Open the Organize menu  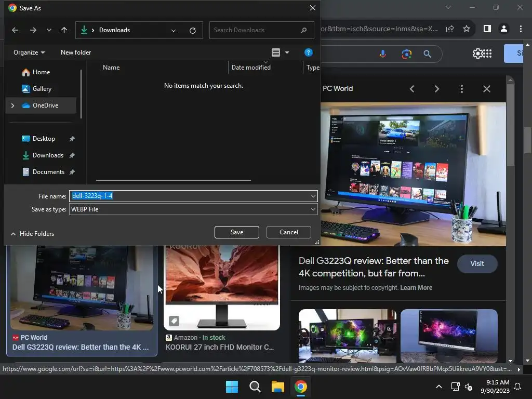point(29,52)
